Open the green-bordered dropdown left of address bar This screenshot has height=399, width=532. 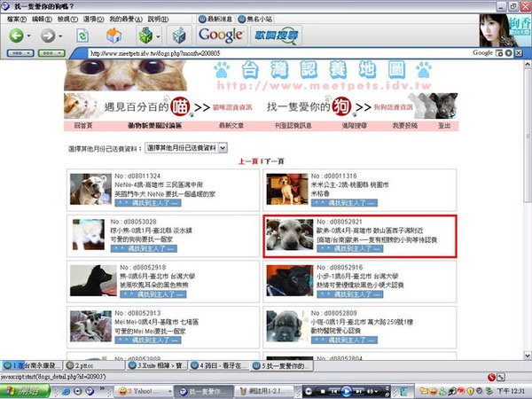click(51, 53)
